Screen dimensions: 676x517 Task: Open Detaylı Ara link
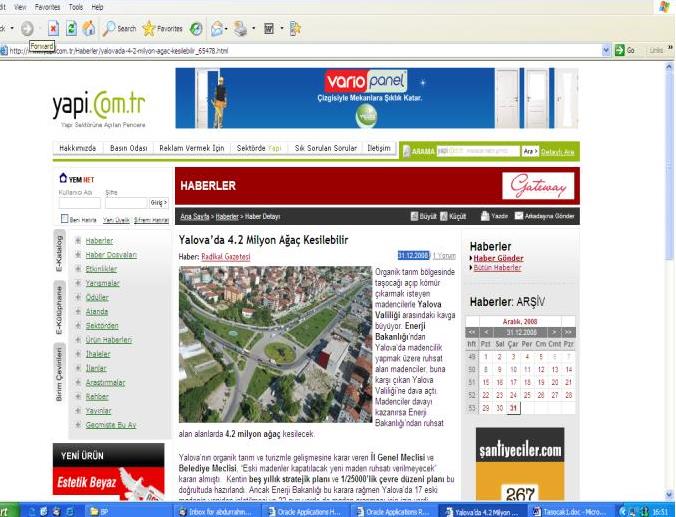(x=557, y=152)
